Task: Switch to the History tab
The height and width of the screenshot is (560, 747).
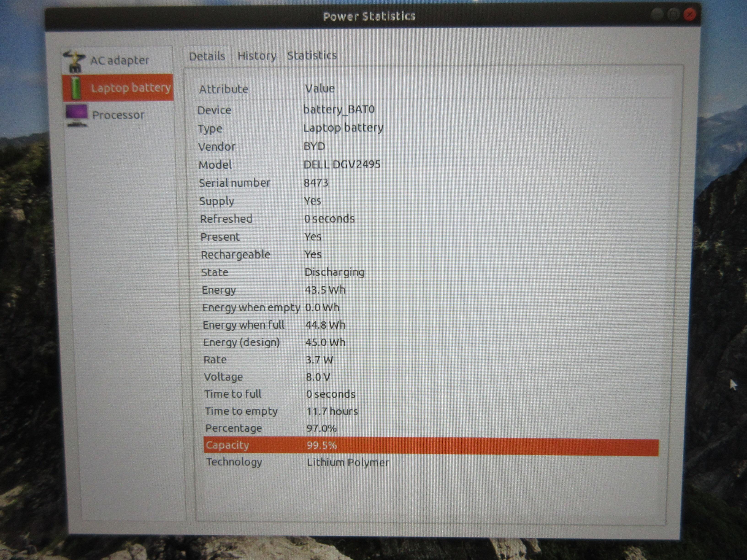Action: [257, 56]
